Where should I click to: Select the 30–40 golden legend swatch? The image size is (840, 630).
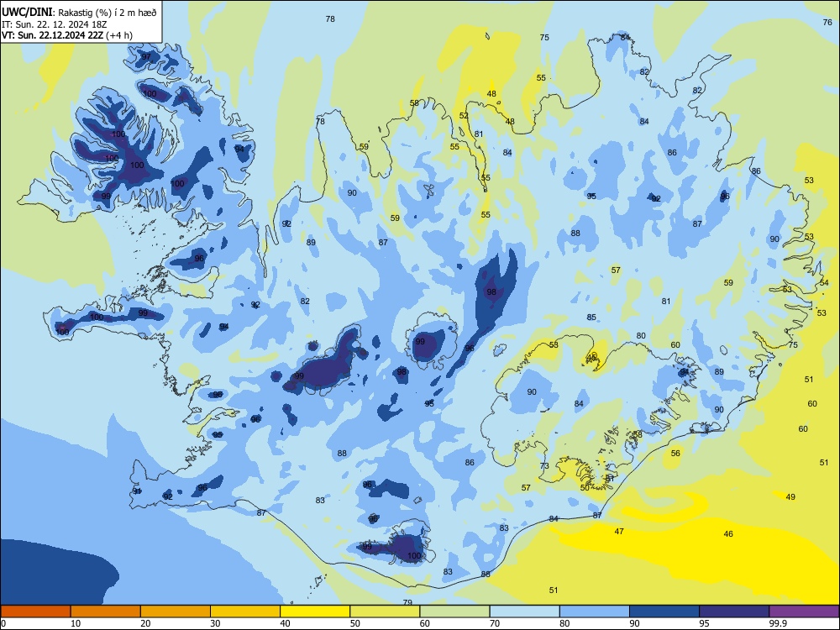point(245,612)
